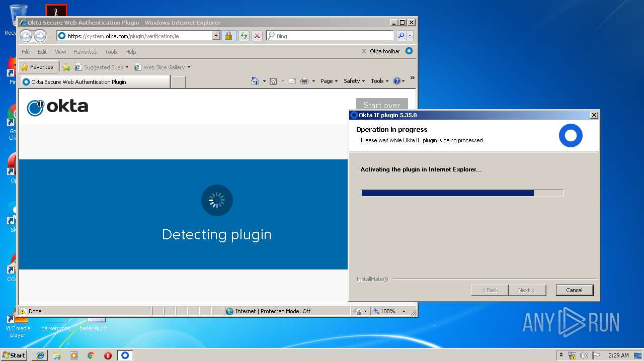Click the network tray icon
644x362 pixels.
click(x=572, y=355)
